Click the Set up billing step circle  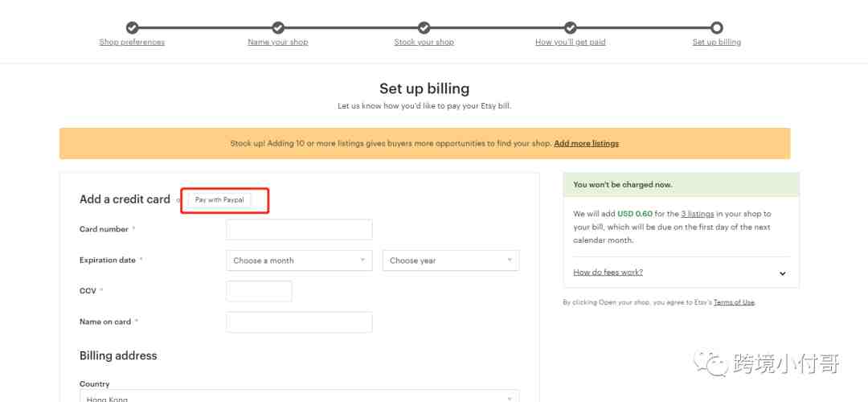tap(716, 27)
